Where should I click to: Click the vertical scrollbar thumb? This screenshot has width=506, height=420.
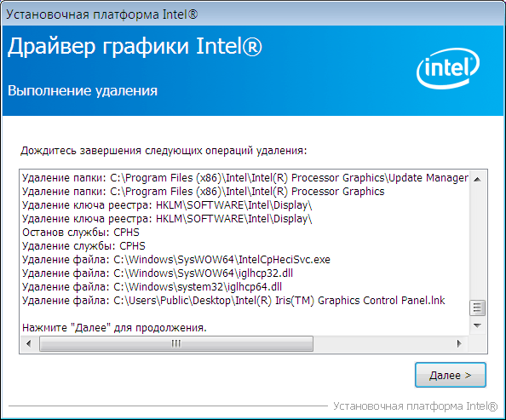coord(477,308)
